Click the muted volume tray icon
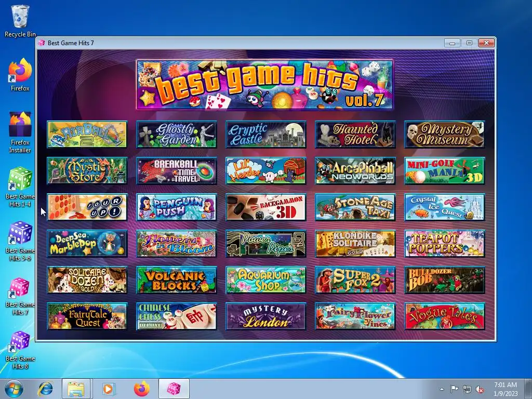 480,389
